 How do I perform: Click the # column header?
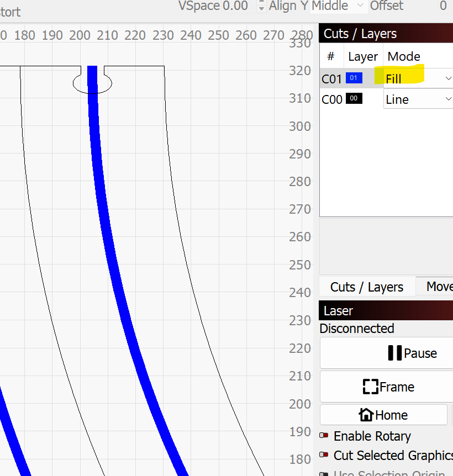pyautogui.click(x=331, y=56)
